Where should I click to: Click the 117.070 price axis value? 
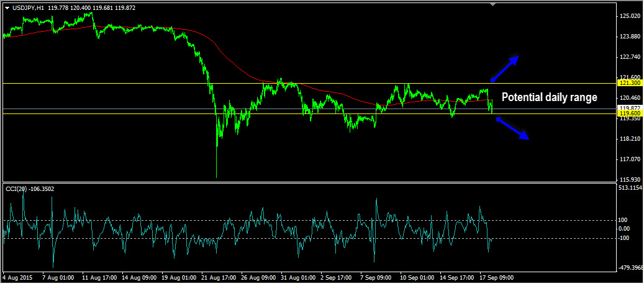coord(630,159)
